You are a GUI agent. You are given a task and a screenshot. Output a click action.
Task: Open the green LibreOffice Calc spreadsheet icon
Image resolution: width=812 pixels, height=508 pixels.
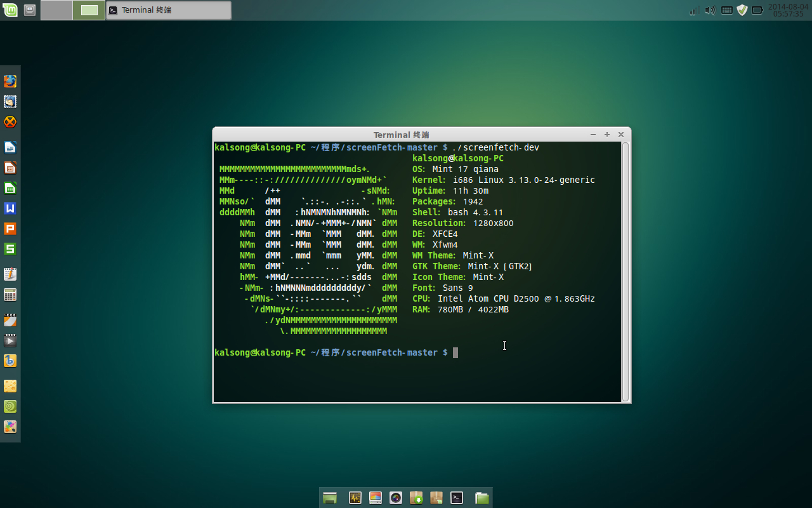pyautogui.click(x=10, y=188)
